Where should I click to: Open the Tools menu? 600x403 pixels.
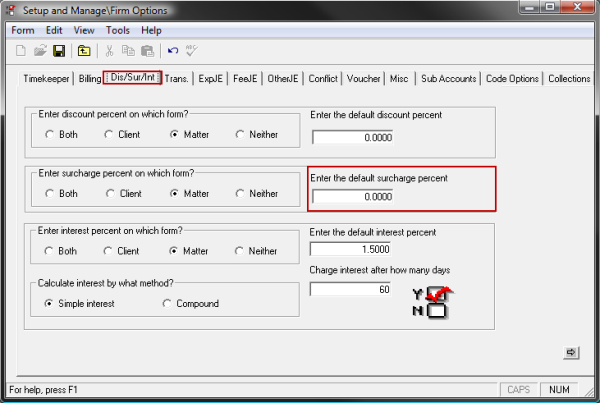tap(118, 30)
